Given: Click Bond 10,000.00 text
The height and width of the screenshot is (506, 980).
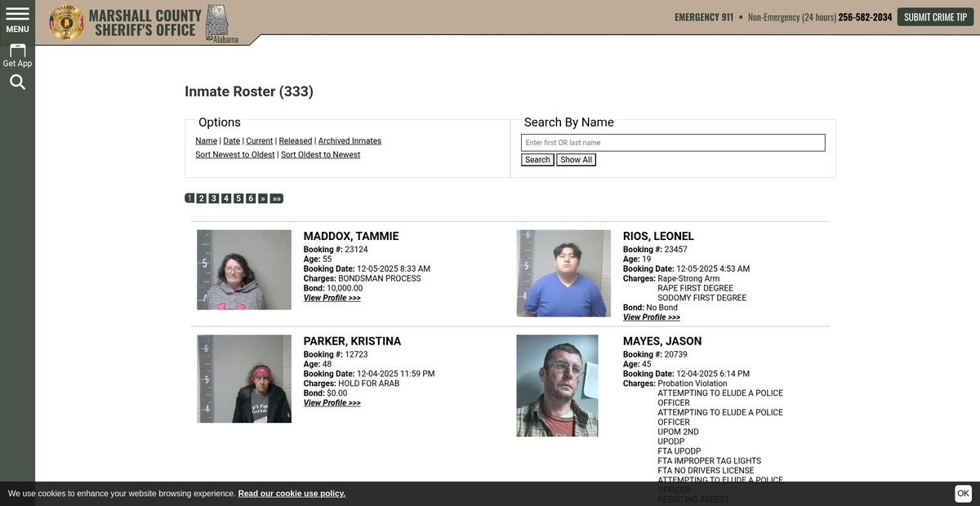Looking at the screenshot, I should [x=333, y=289].
